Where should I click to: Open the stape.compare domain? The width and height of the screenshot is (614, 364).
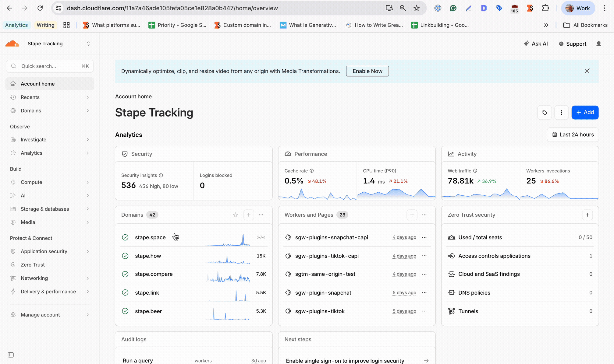click(x=154, y=274)
